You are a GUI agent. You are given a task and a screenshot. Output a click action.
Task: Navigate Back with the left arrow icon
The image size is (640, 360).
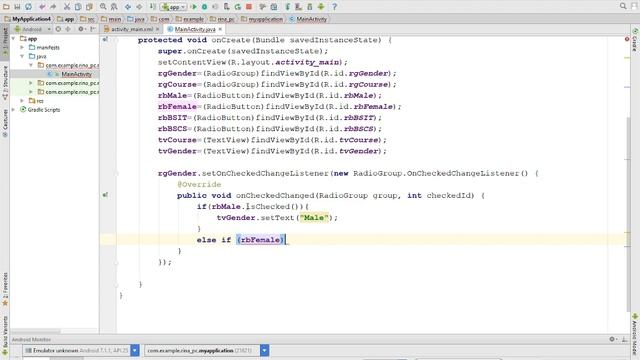pyautogui.click(x=128, y=7)
